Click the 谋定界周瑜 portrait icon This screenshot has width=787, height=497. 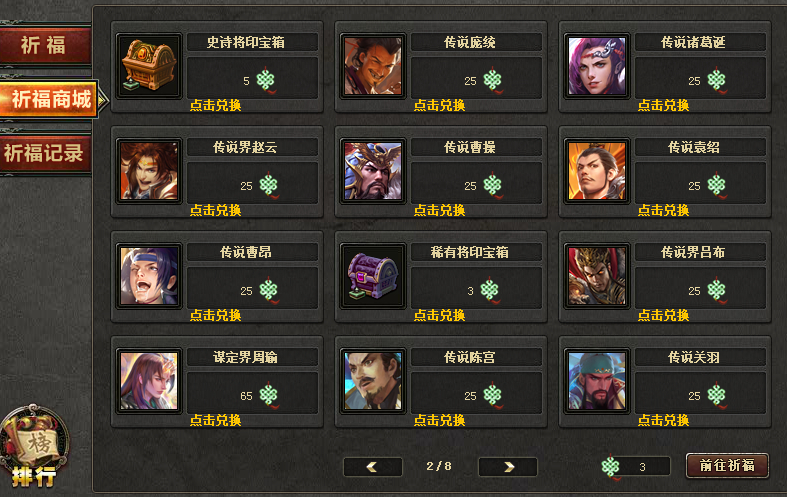149,381
